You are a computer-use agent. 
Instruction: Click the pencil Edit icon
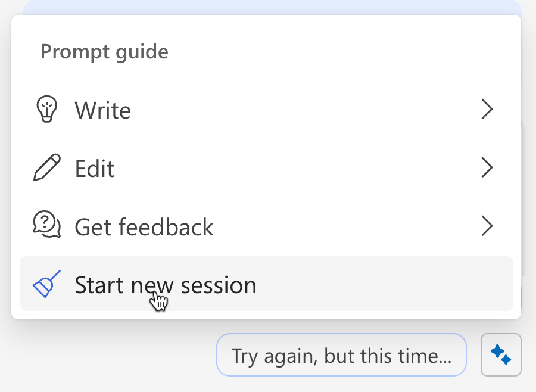(x=46, y=168)
